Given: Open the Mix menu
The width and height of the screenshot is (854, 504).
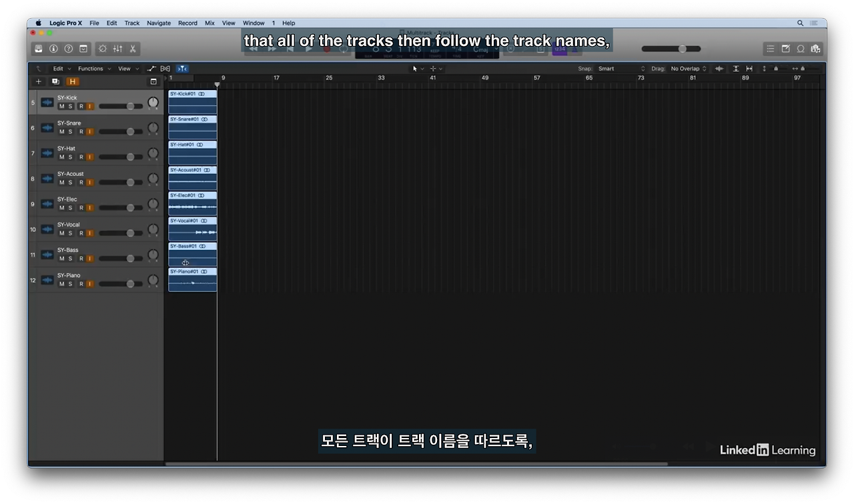Looking at the screenshot, I should [209, 23].
